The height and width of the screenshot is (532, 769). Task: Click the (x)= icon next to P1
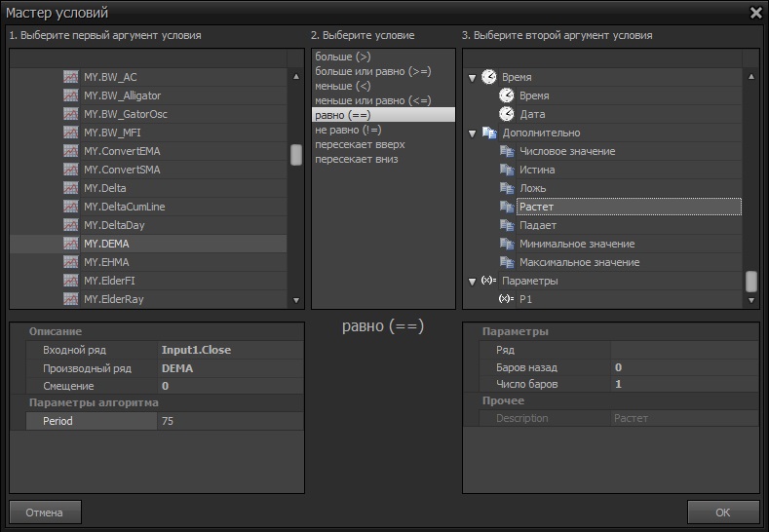pos(505,299)
